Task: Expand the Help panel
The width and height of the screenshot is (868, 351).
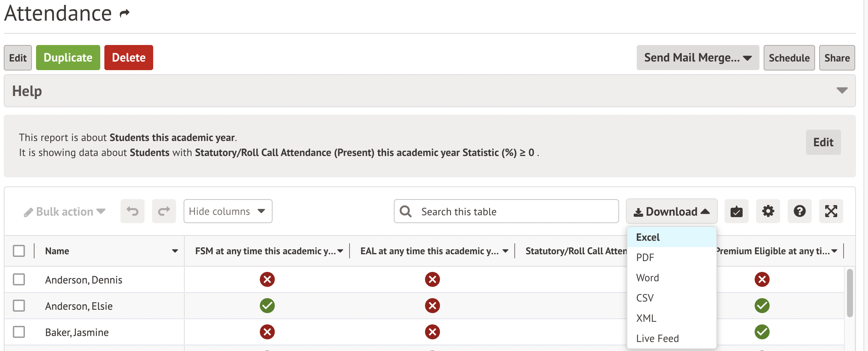Action: coord(842,91)
